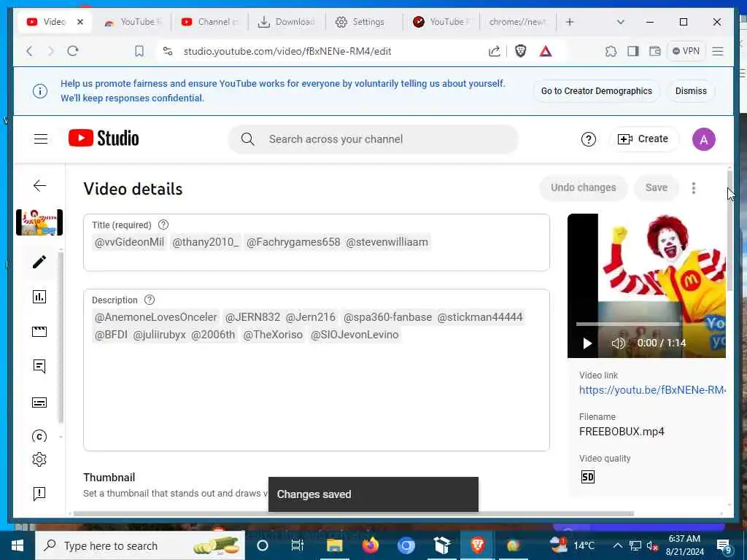Click the YouTube Studio logo
The width and height of the screenshot is (747, 560).
104,139
